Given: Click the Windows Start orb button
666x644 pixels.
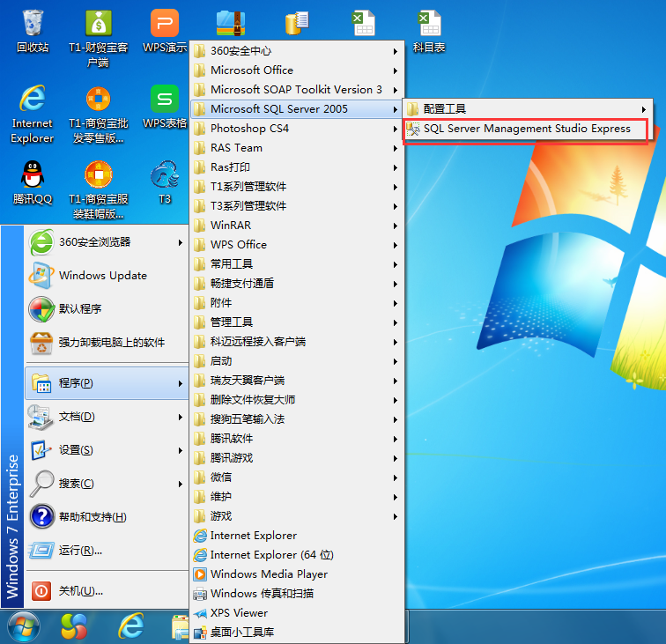Looking at the screenshot, I should pos(22,625).
